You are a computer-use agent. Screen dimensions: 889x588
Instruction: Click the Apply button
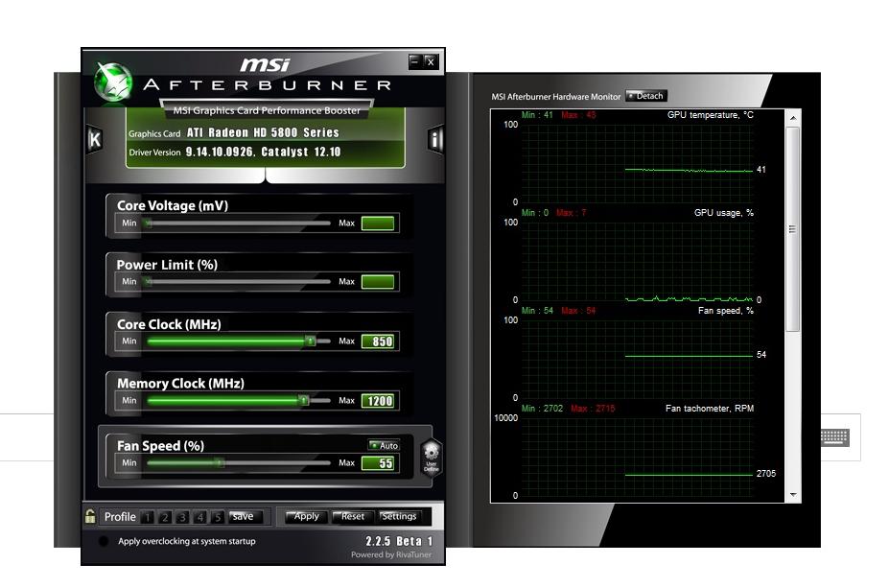pyautogui.click(x=306, y=516)
